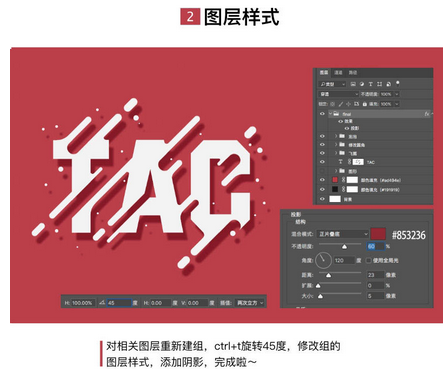Open 混合模式 dropdown set to 正片叠底
This screenshot has width=444, height=369.
(x=342, y=234)
